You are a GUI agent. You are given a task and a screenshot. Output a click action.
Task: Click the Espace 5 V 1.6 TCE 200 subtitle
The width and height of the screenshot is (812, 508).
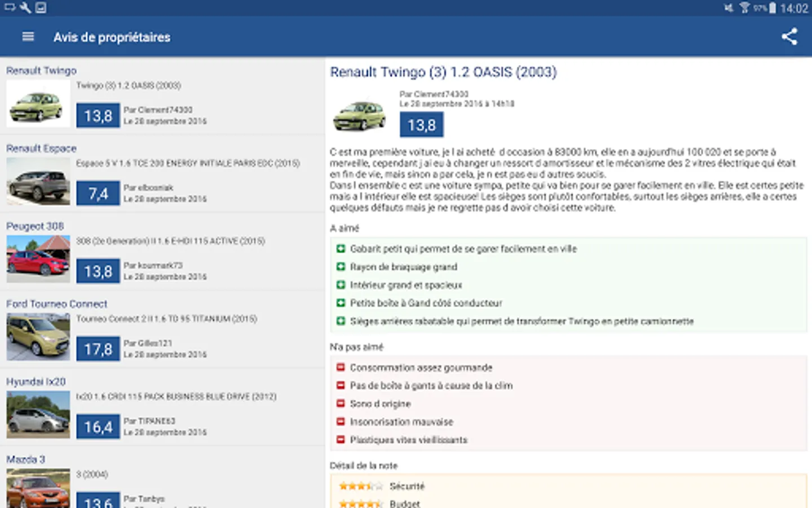pyautogui.click(x=188, y=164)
